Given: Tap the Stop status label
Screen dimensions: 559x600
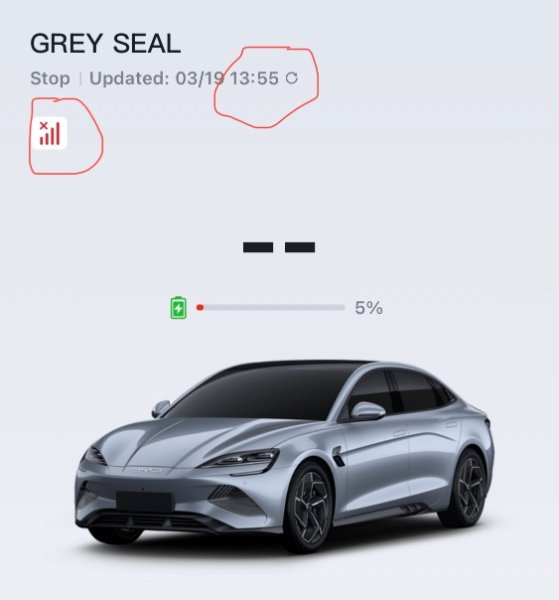Looking at the screenshot, I should [x=50, y=78].
